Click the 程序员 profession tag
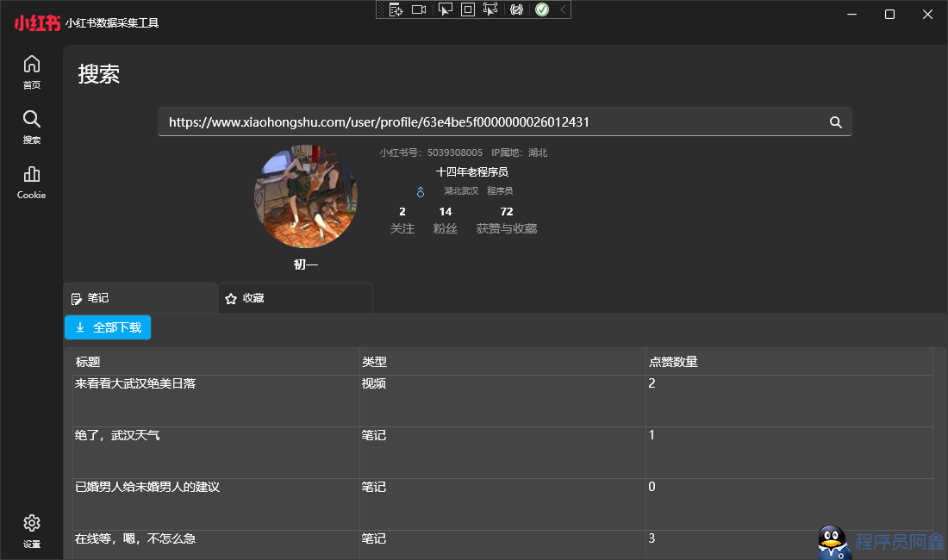 500,191
